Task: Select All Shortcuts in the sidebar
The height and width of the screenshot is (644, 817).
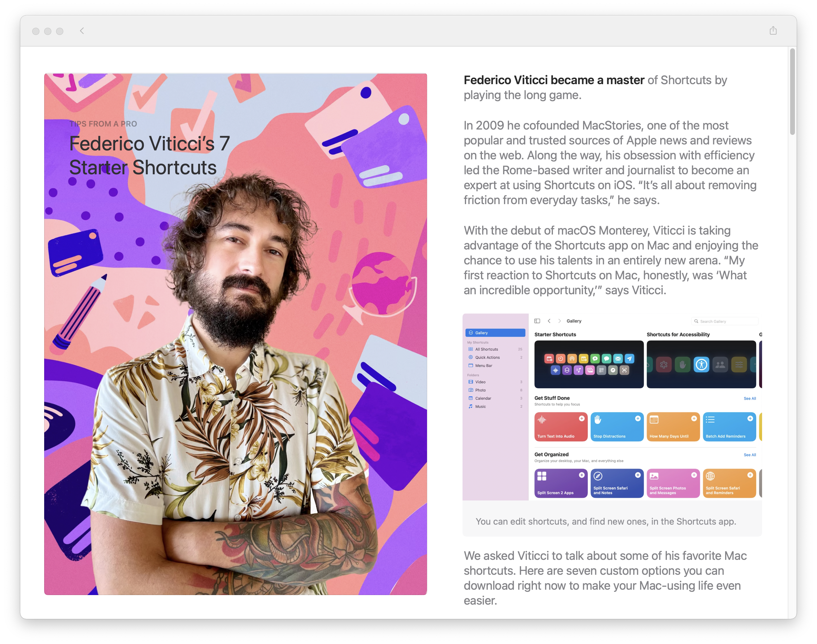Action: tap(495, 349)
